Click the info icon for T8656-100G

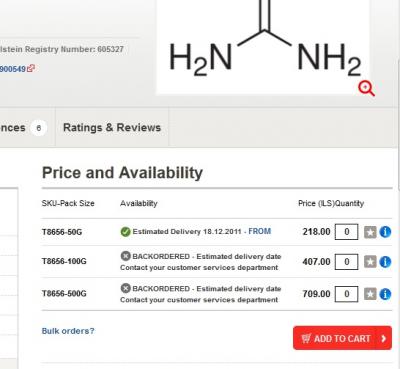click(385, 262)
